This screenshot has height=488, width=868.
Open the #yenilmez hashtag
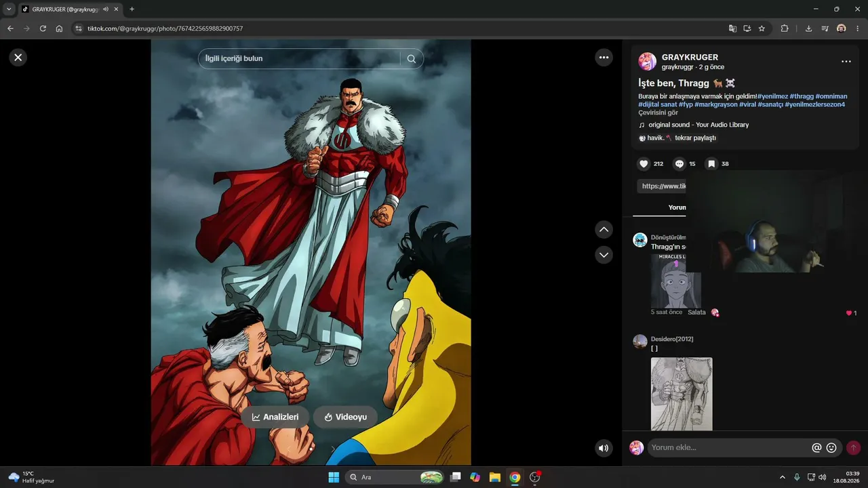point(772,96)
